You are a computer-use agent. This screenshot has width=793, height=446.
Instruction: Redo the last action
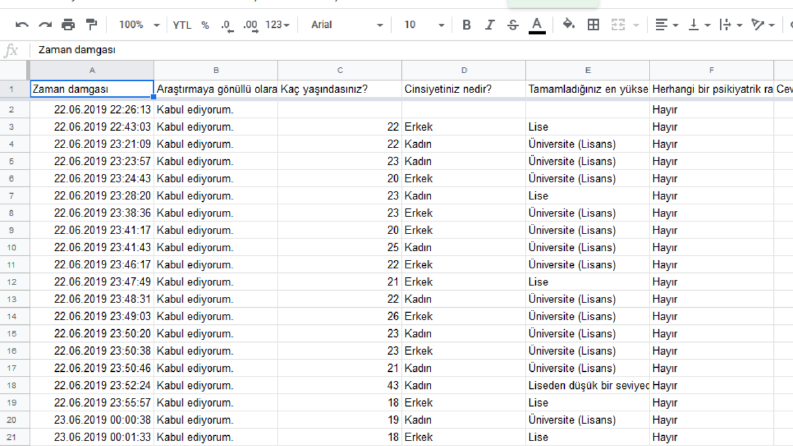45,25
